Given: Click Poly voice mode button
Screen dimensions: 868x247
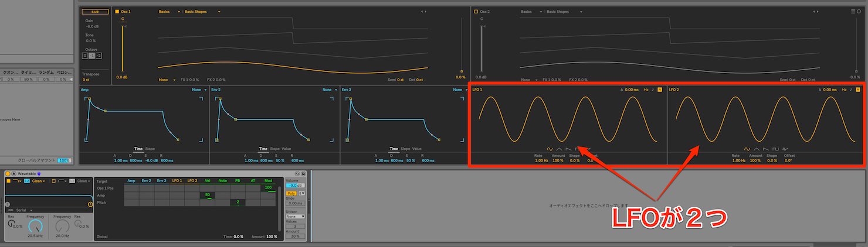Looking at the screenshot, I should (x=291, y=193).
